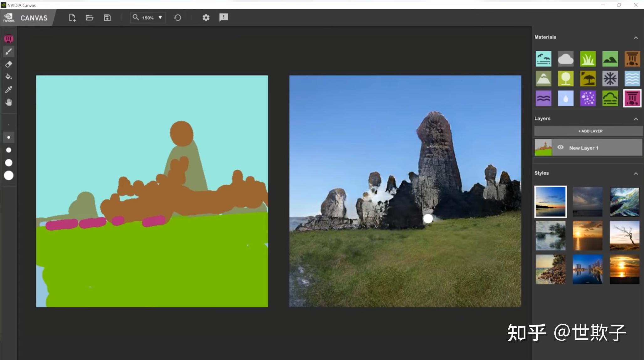The height and width of the screenshot is (360, 644).
Task: Click the New File icon
Action: [72, 18]
